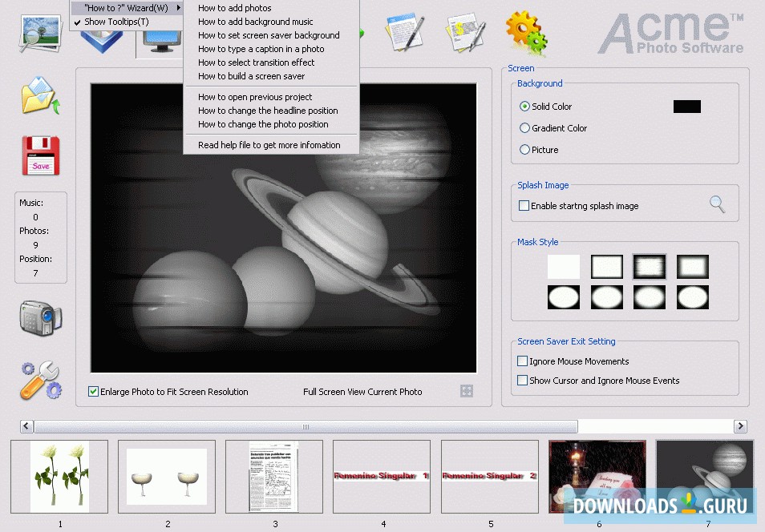Image resolution: width=765 pixels, height=532 pixels.
Task: Click the Save floppy disk icon
Action: coord(40,155)
